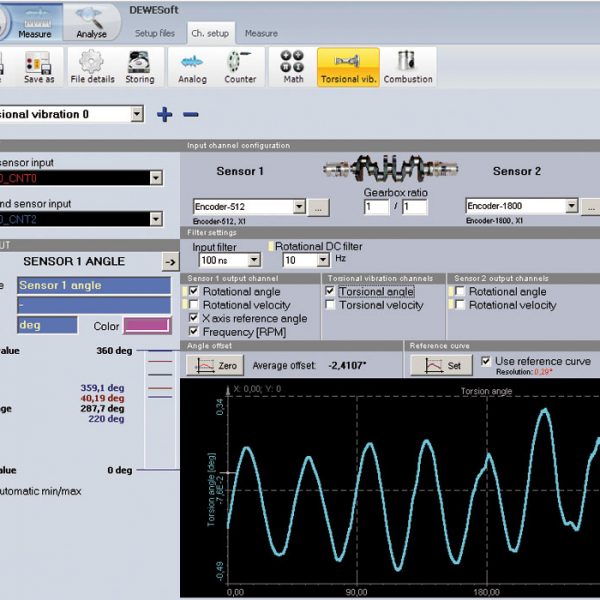Open Input filter 100 ns dropdown
The height and width of the screenshot is (600, 600).
pyautogui.click(x=254, y=261)
